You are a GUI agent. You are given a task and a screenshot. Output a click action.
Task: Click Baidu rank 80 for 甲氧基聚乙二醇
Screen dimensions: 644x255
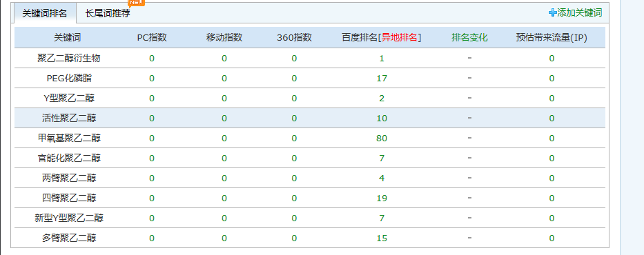point(382,139)
